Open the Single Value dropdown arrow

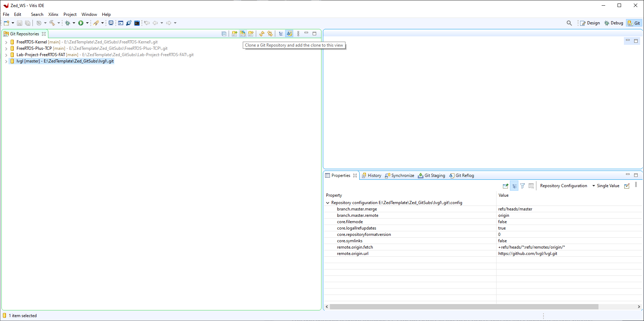click(x=594, y=186)
